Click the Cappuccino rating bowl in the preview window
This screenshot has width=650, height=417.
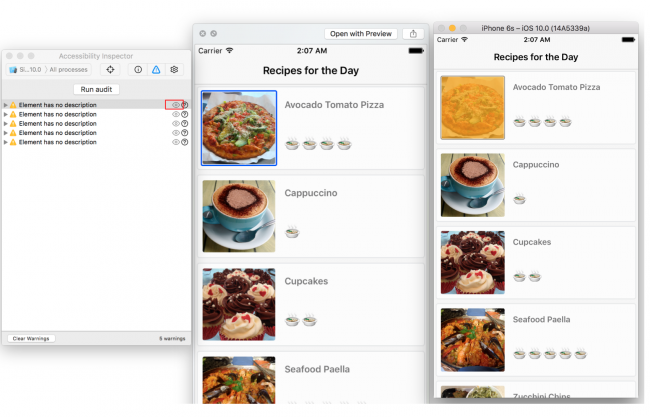tap(292, 232)
